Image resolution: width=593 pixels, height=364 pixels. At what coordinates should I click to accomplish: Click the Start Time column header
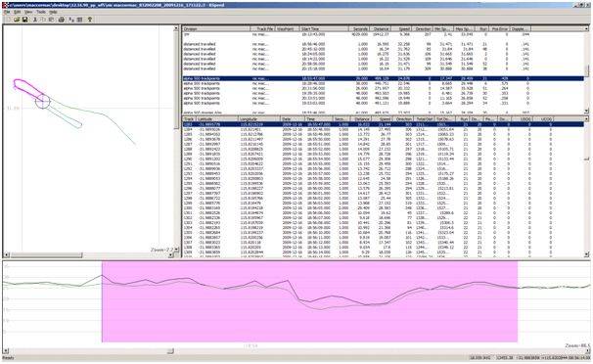point(324,28)
